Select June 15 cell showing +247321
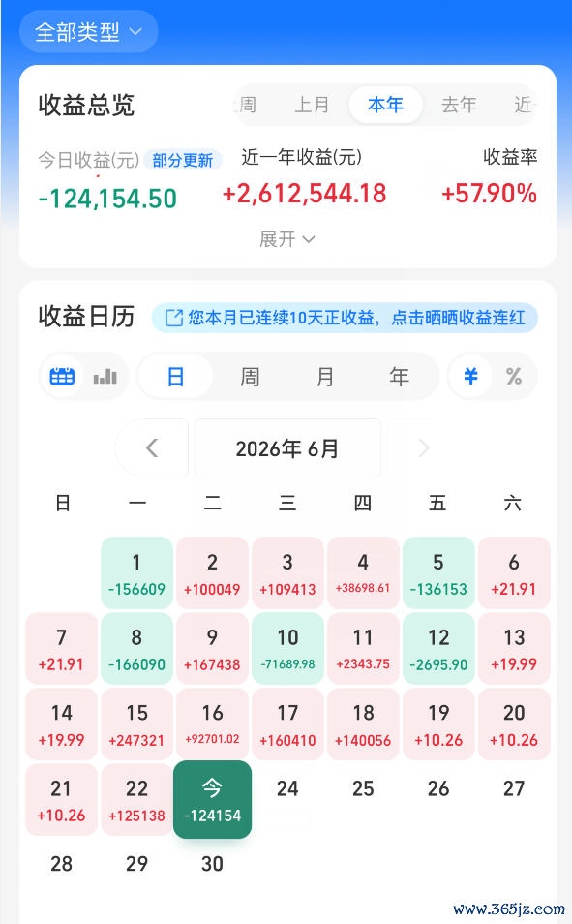The image size is (572, 924). click(136, 724)
